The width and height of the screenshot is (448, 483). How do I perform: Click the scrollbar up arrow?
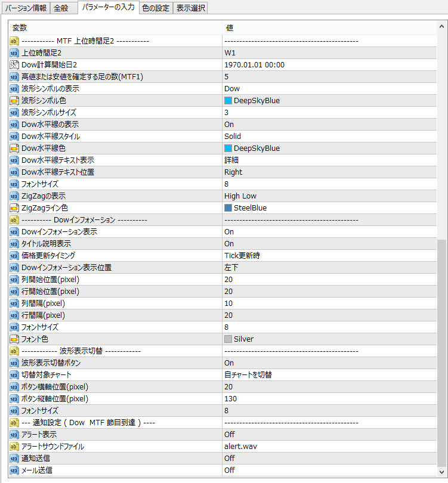click(x=441, y=26)
